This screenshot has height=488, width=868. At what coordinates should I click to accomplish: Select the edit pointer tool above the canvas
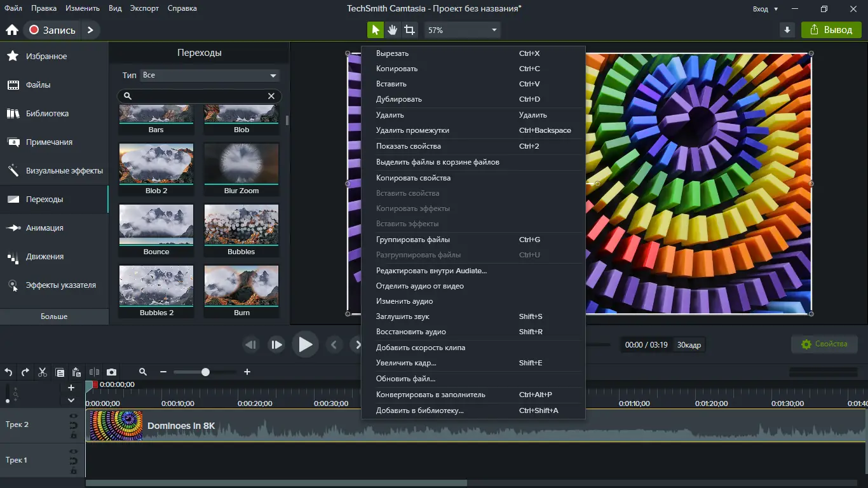375,29
